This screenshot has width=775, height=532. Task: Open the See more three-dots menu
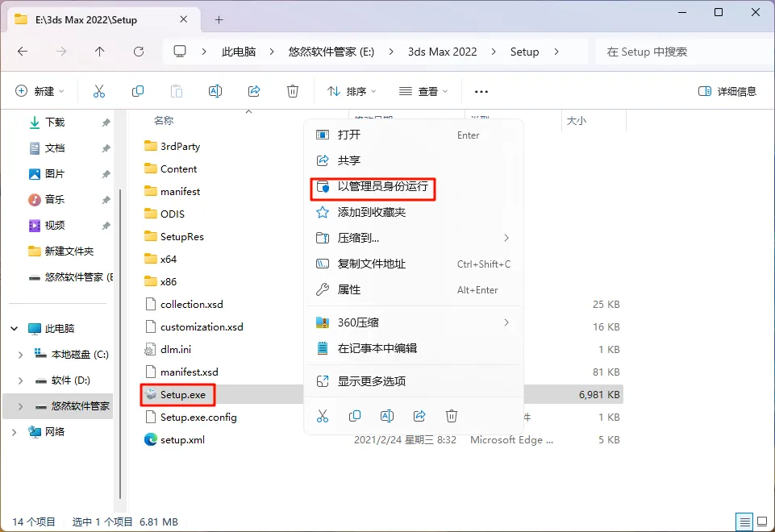pyautogui.click(x=481, y=91)
